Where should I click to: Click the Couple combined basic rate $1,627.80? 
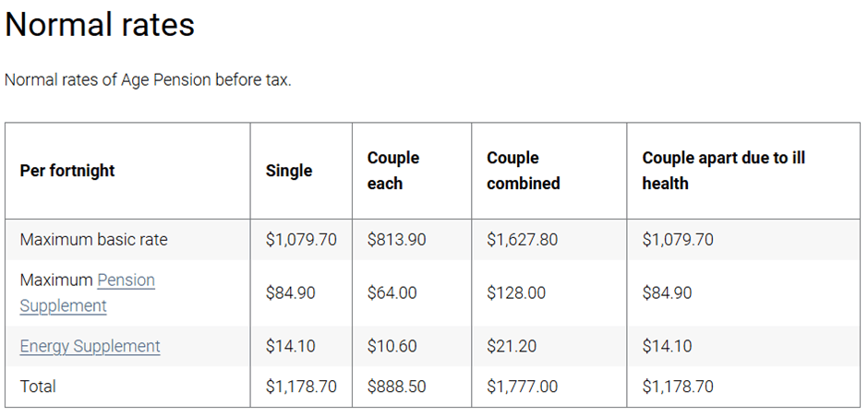click(522, 240)
